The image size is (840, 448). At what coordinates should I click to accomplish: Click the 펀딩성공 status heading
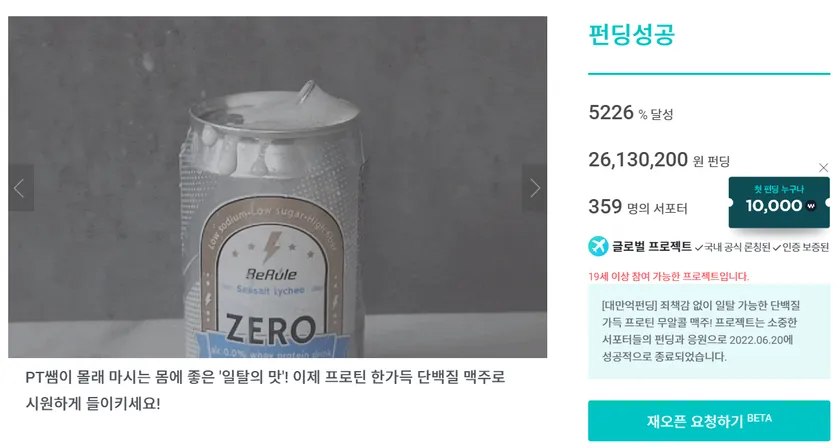631,34
